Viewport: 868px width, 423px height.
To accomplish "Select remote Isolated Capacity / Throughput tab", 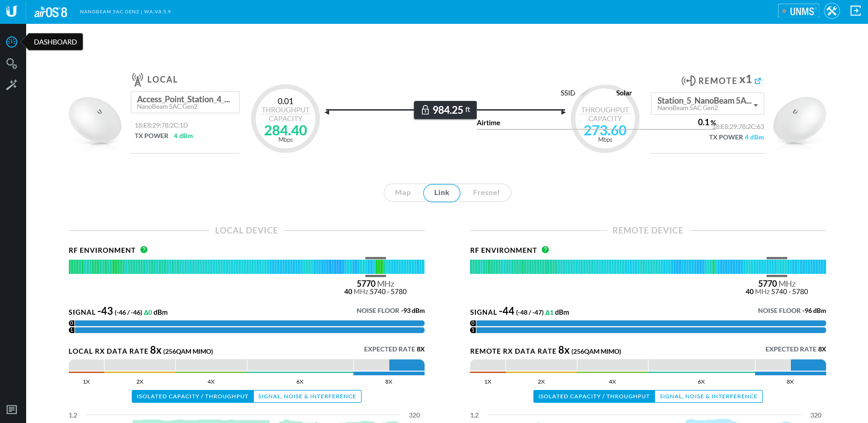I will coord(594,396).
